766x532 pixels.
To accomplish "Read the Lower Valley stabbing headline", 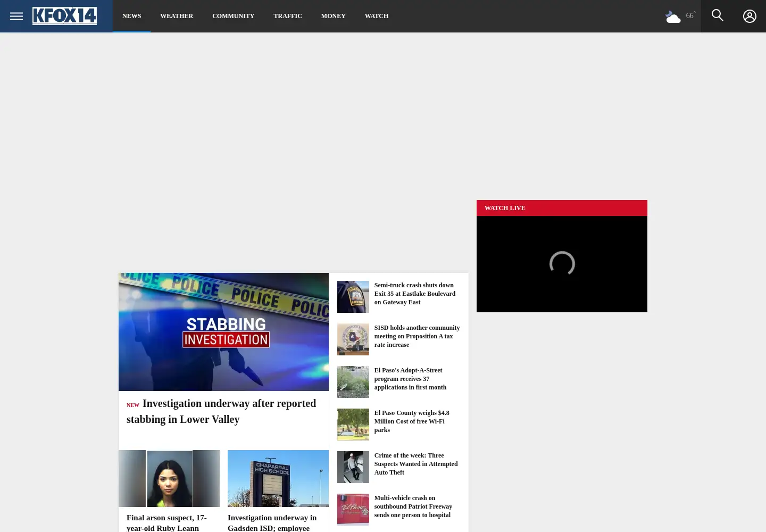I will tap(221, 411).
